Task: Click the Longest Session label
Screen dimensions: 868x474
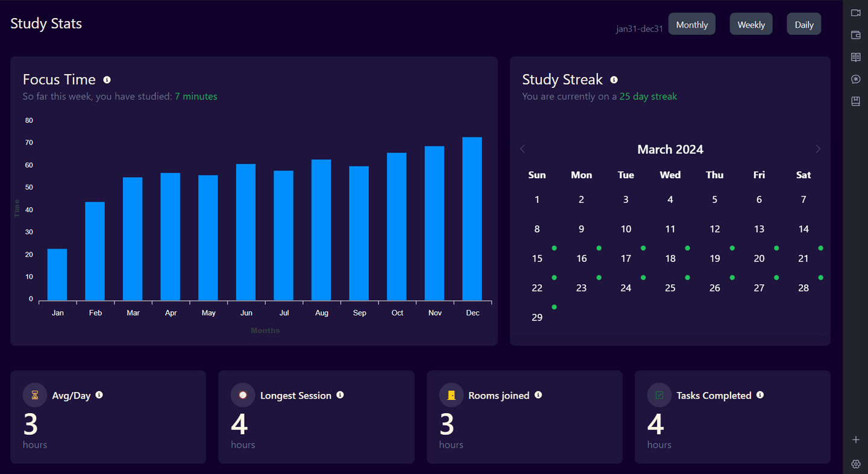Action: tap(296, 396)
